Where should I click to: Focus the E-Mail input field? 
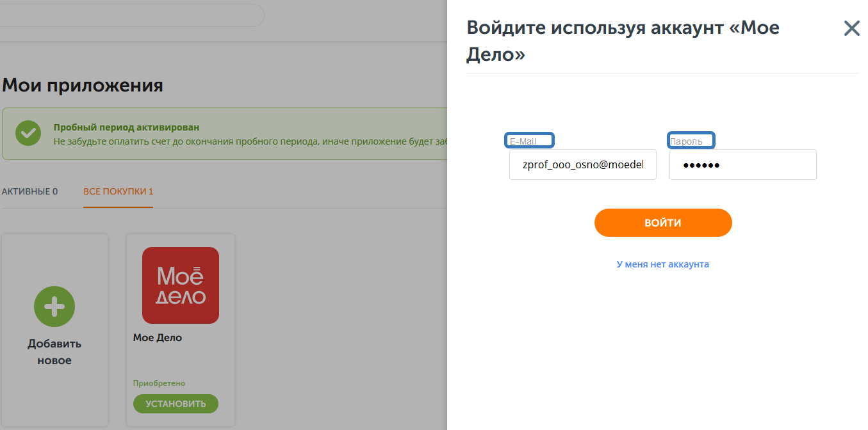(x=583, y=164)
